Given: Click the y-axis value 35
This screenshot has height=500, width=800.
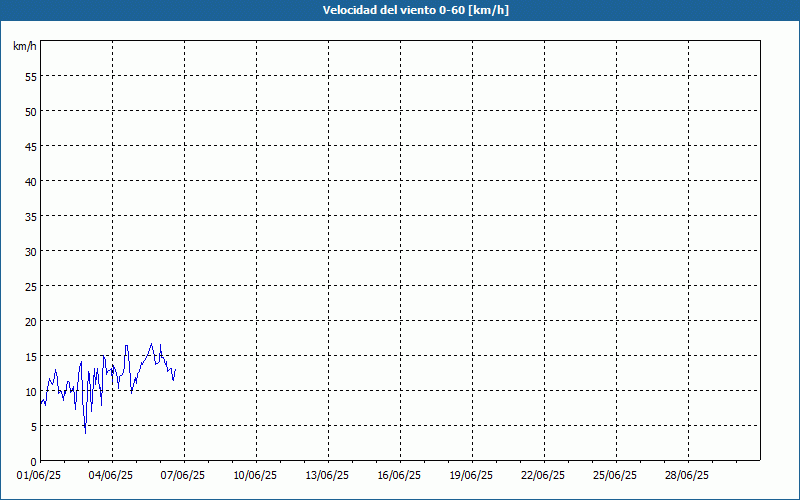Looking at the screenshot, I should point(31,216).
